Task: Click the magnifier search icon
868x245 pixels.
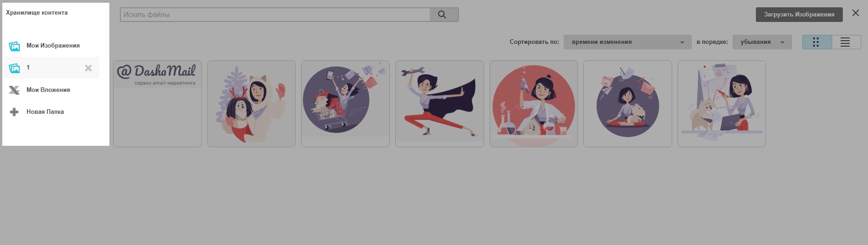Action: [x=442, y=15]
